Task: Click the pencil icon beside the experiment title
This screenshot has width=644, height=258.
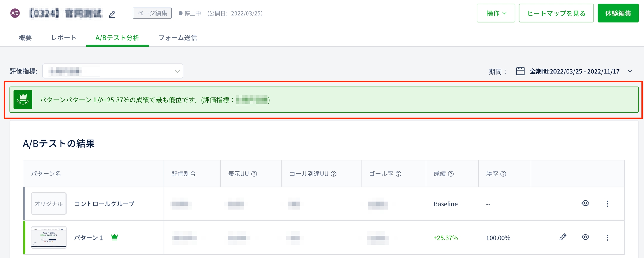Action: [x=112, y=14]
